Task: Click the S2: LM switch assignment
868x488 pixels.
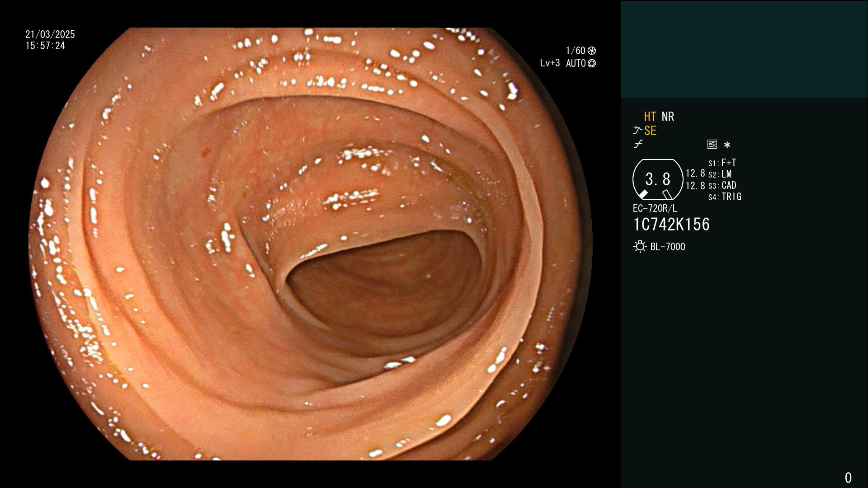Action: point(720,174)
